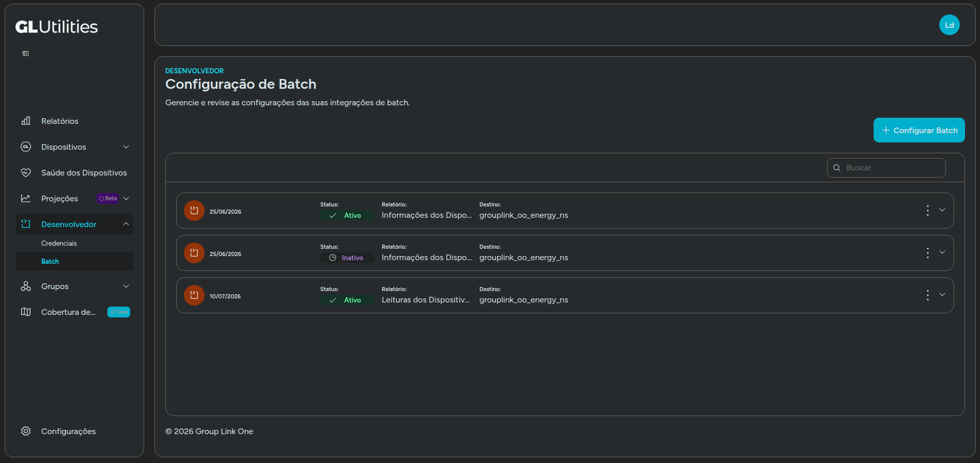Click 'Leituras dos Dispositiv...' report text
This screenshot has height=463, width=980.
tap(426, 300)
